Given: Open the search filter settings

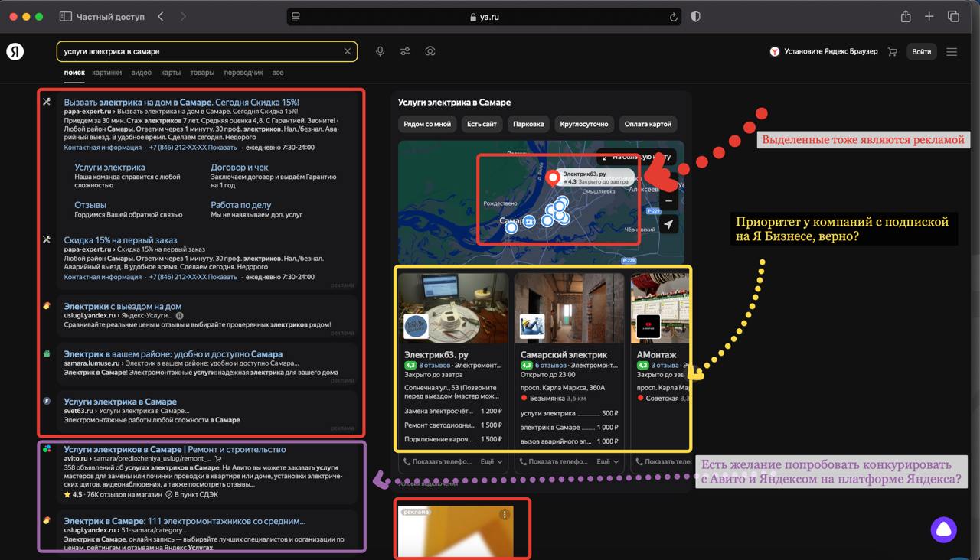Looking at the screenshot, I should pyautogui.click(x=405, y=51).
